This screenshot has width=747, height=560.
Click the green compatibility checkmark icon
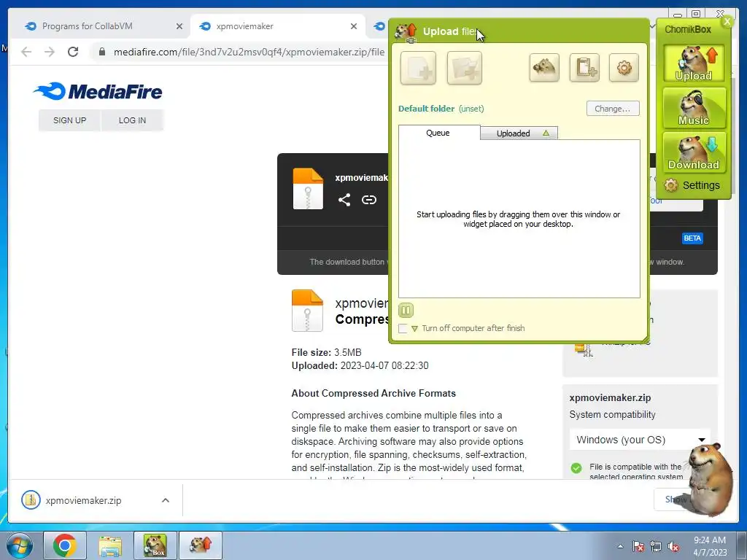pos(576,467)
